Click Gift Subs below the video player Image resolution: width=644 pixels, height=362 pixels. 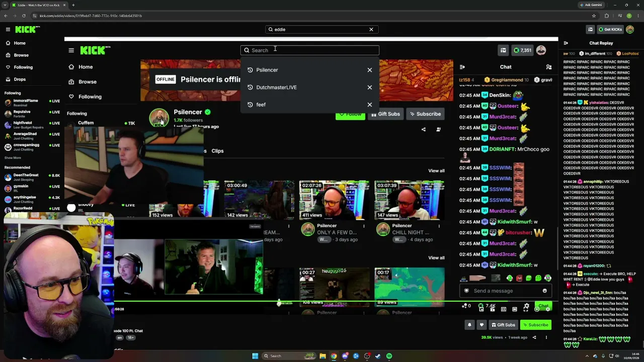pyautogui.click(x=503, y=325)
